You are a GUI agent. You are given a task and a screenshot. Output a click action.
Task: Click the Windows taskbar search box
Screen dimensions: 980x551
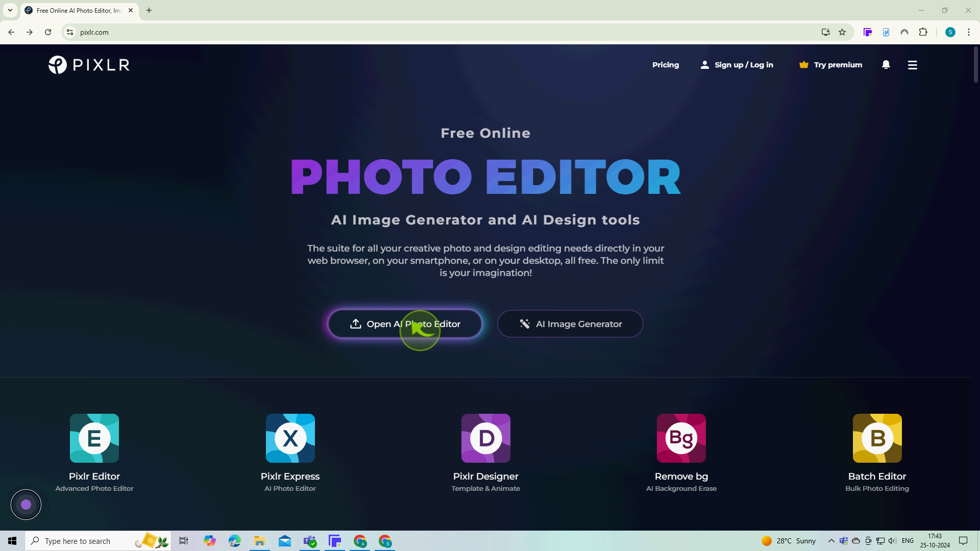point(98,541)
